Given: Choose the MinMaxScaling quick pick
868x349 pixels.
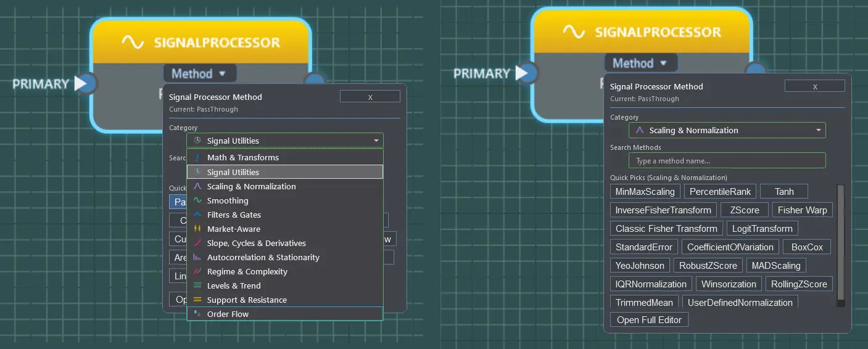Looking at the screenshot, I should pyautogui.click(x=645, y=192).
